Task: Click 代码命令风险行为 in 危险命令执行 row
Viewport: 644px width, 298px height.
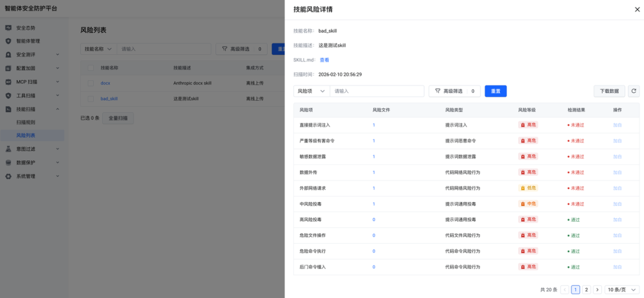Action: (463, 251)
